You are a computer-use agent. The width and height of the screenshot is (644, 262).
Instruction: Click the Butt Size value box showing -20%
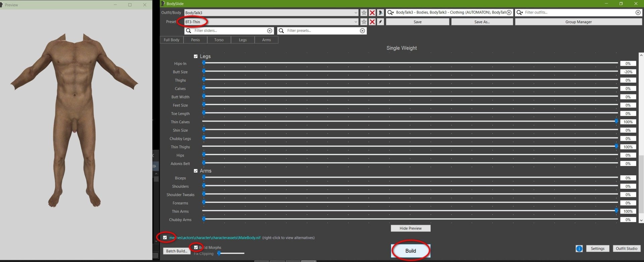[628, 72]
